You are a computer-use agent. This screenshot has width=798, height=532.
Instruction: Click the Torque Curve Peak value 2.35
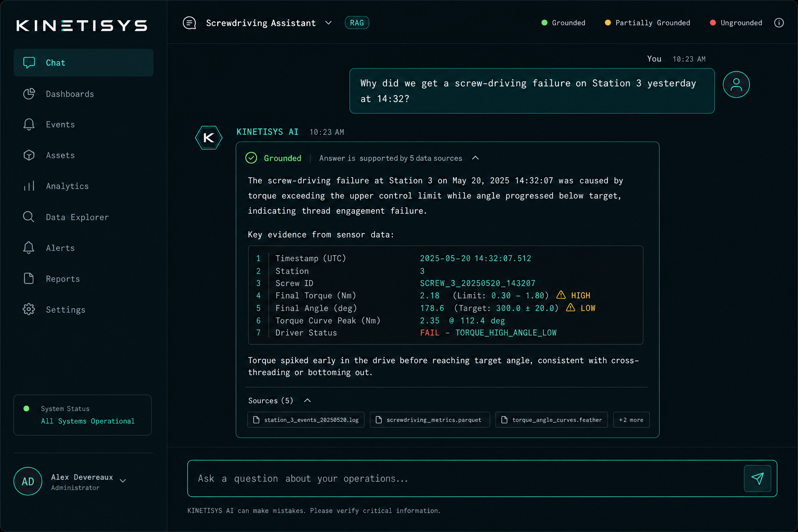pyautogui.click(x=430, y=321)
